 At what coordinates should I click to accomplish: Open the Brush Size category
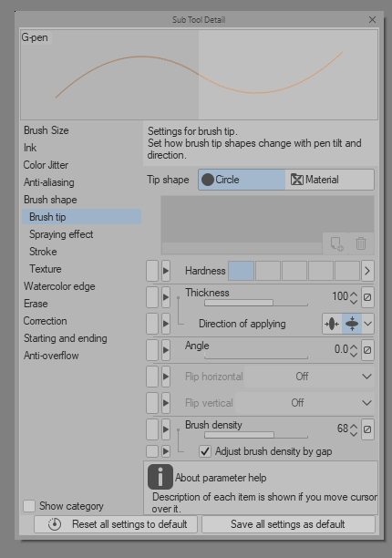[46, 130]
